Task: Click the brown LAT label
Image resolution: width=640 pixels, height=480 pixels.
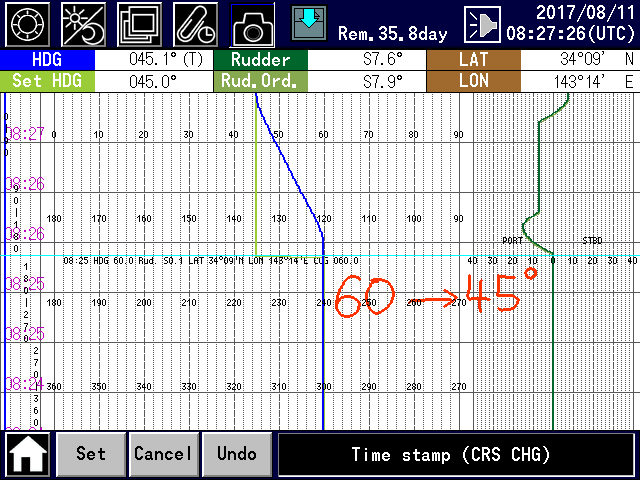Action: click(473, 60)
